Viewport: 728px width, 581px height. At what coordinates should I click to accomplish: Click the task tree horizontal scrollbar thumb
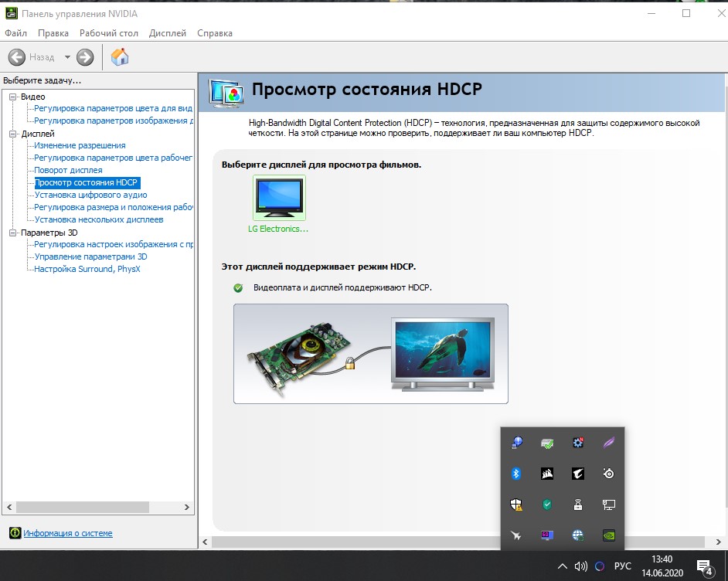pyautogui.click(x=83, y=507)
